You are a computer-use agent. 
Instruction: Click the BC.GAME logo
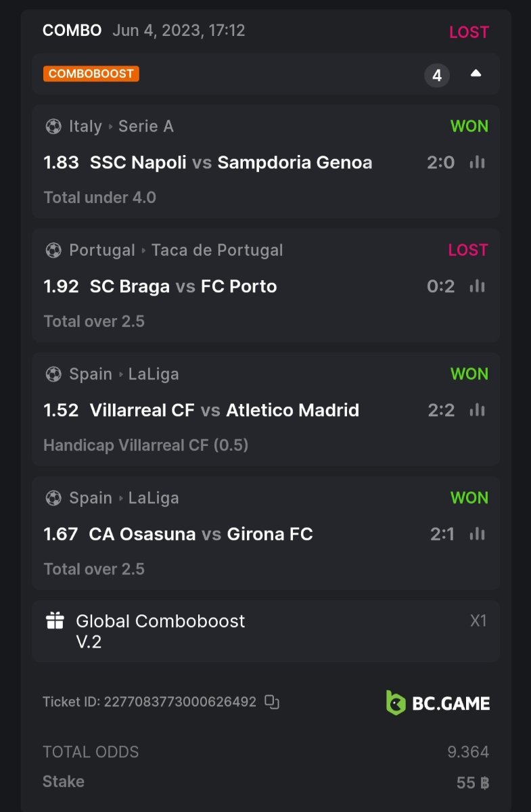(x=438, y=702)
